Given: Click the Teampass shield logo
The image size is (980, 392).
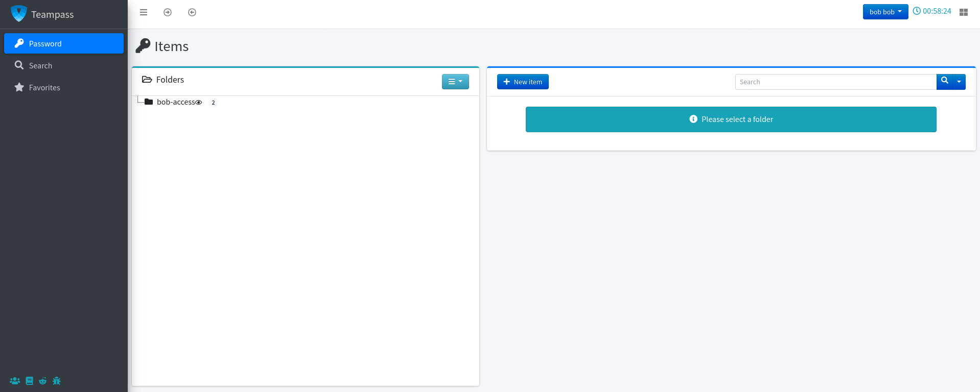Looking at the screenshot, I should click(x=19, y=14).
